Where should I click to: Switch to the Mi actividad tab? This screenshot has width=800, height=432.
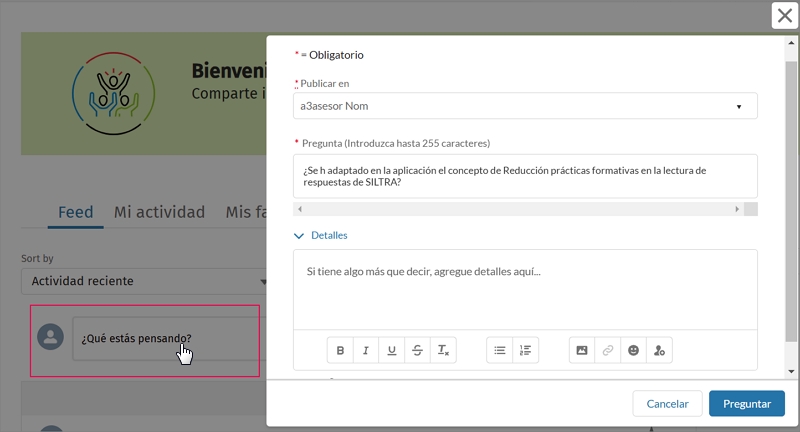tap(159, 212)
